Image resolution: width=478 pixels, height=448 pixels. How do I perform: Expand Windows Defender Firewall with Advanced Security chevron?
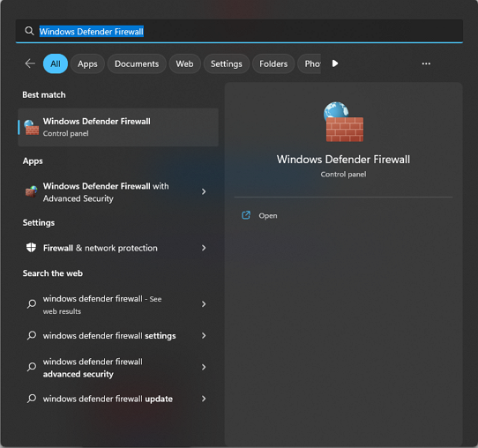pos(204,191)
